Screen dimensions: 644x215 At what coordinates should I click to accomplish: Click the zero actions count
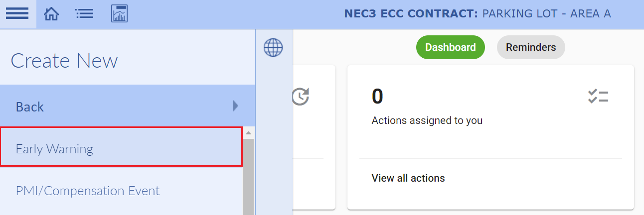(377, 97)
